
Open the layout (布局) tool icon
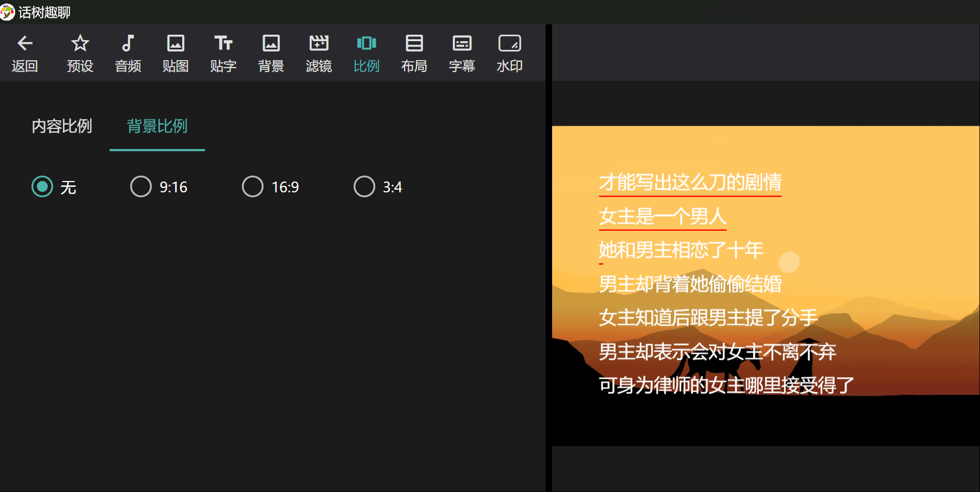pyautogui.click(x=414, y=44)
